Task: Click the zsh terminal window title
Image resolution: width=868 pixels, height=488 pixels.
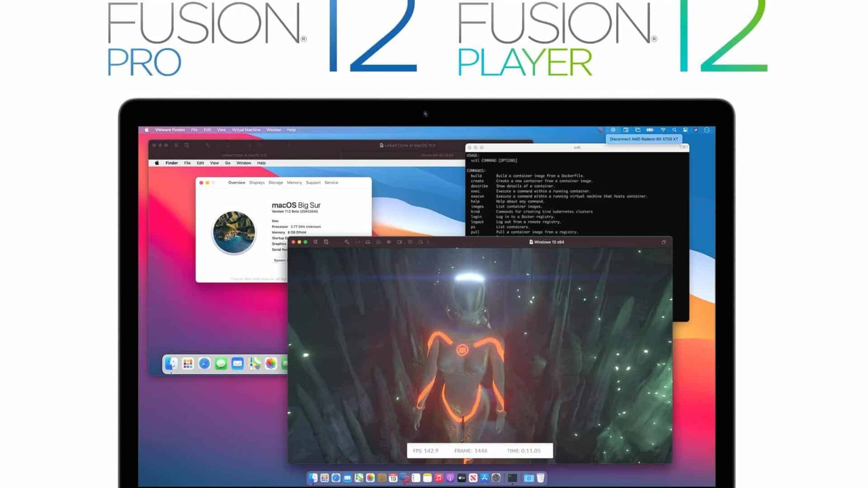Action: point(577,147)
